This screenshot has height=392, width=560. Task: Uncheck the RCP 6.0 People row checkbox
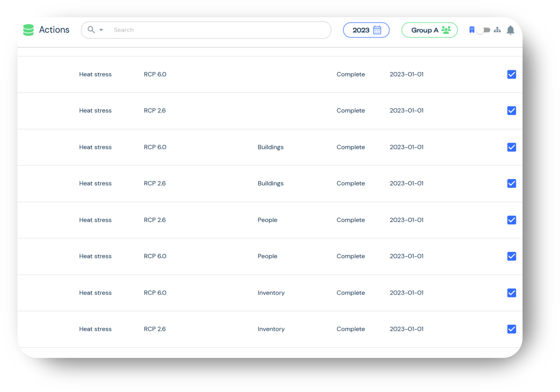coord(511,256)
